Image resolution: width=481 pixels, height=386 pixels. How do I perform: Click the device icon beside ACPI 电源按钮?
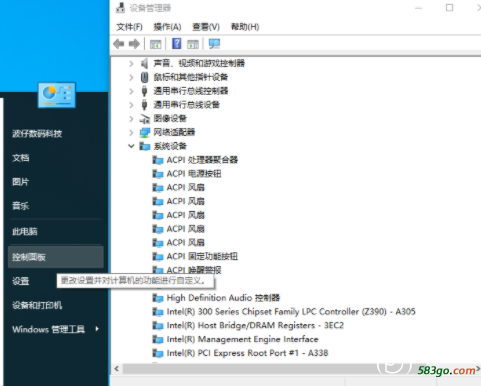pos(158,174)
